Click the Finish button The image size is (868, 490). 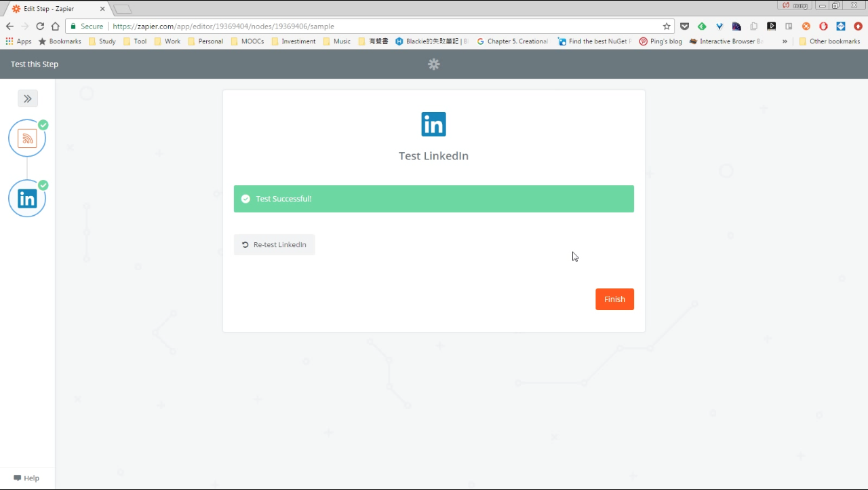614,299
